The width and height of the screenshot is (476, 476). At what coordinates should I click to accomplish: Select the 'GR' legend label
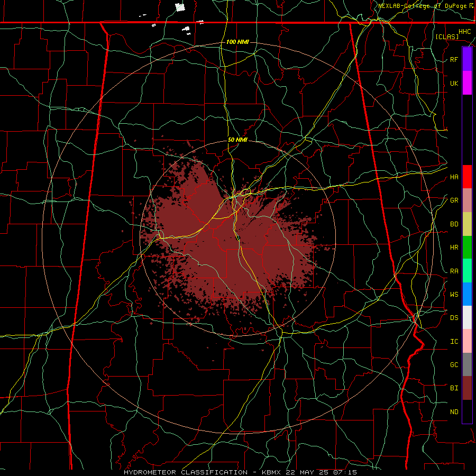(x=454, y=200)
